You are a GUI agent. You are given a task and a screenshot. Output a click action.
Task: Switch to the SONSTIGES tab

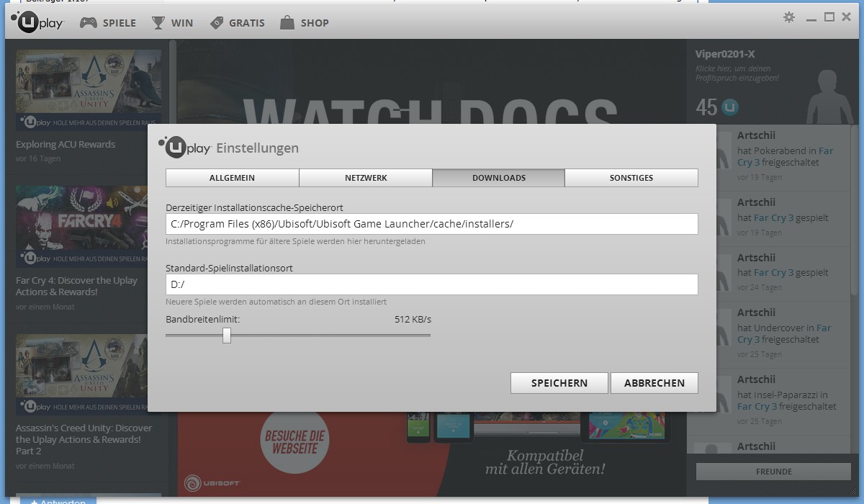pos(631,178)
